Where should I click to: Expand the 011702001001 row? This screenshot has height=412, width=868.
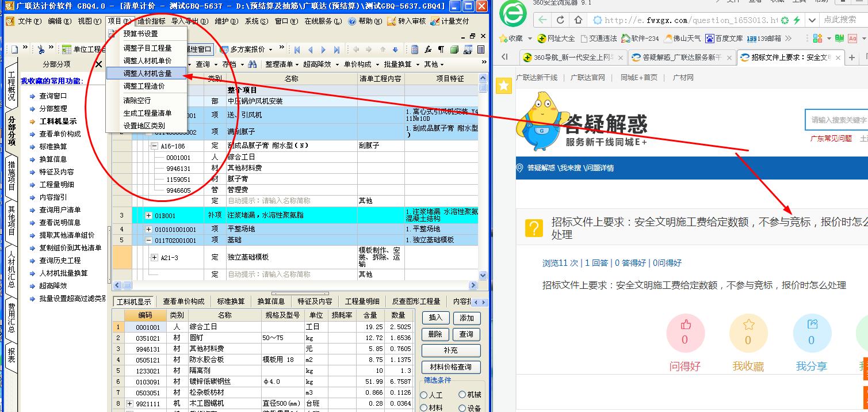(148, 240)
